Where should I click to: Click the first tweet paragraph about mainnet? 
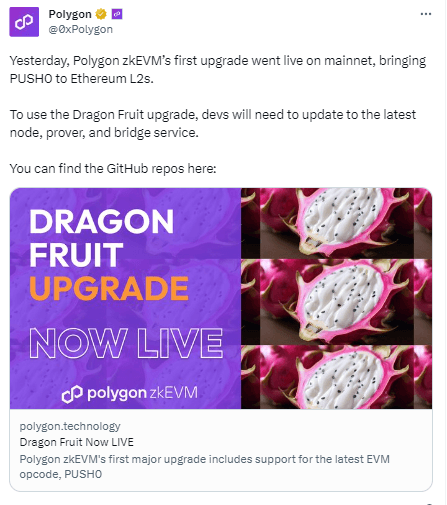click(218, 70)
